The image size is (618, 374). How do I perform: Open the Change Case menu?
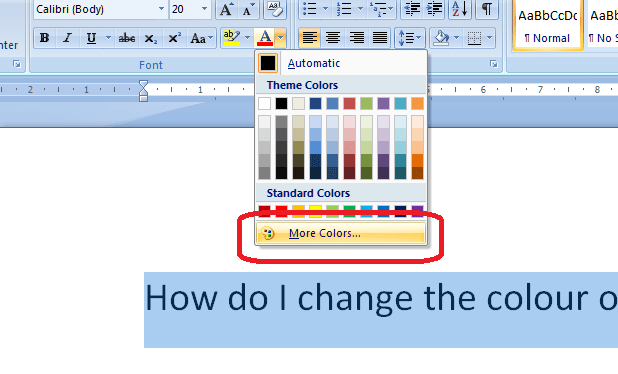point(201,38)
